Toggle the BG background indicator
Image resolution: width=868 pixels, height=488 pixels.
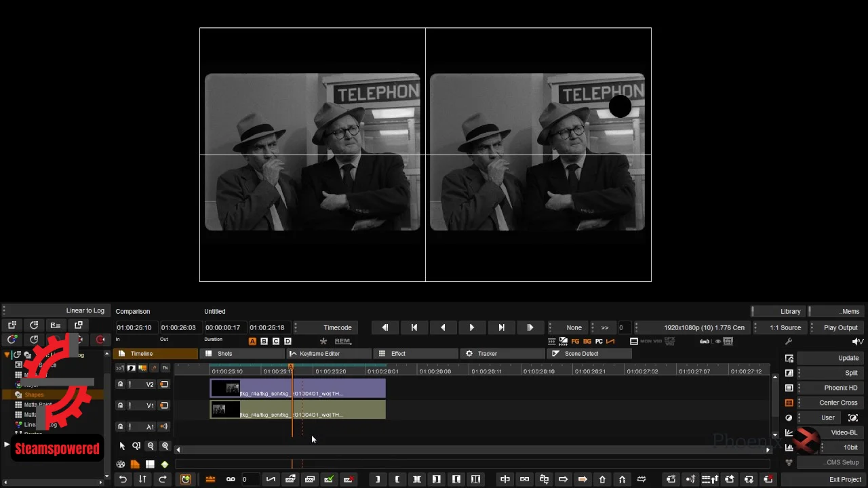587,342
